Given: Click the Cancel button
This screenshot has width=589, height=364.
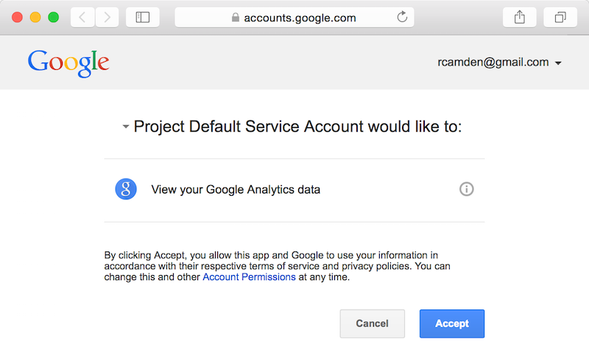Looking at the screenshot, I should click(373, 324).
